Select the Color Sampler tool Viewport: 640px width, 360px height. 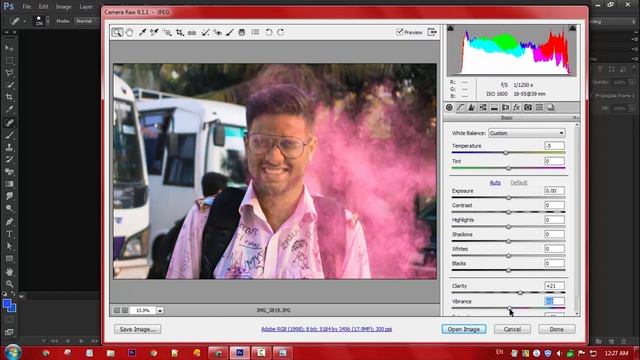click(154, 32)
